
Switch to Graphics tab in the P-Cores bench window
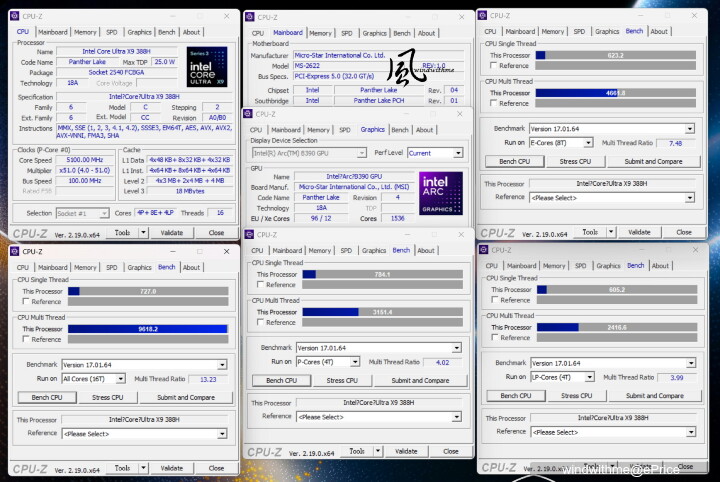[x=374, y=250]
